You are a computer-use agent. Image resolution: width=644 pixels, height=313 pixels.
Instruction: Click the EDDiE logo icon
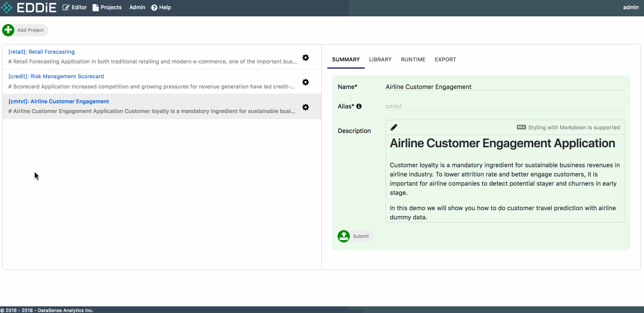pos(7,8)
